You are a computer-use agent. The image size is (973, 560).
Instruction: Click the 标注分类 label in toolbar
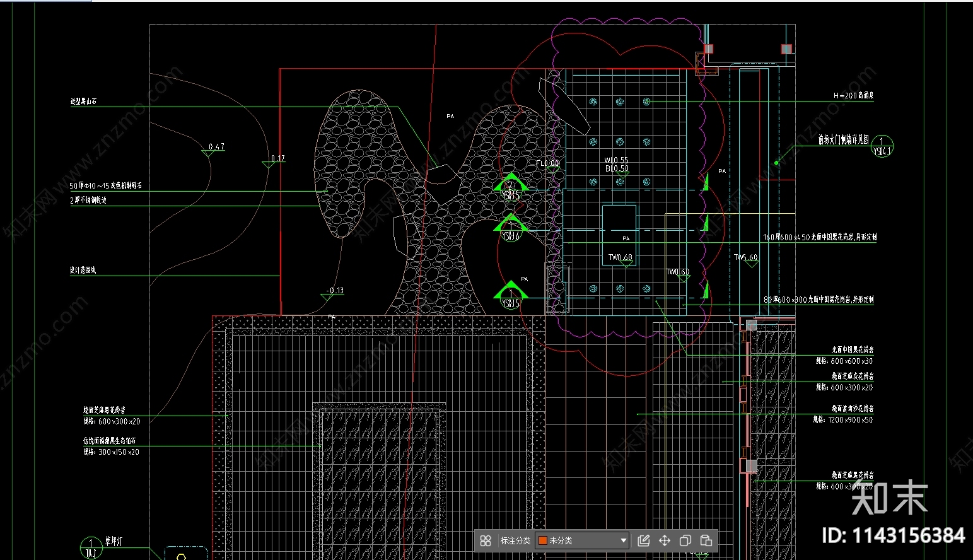(515, 540)
